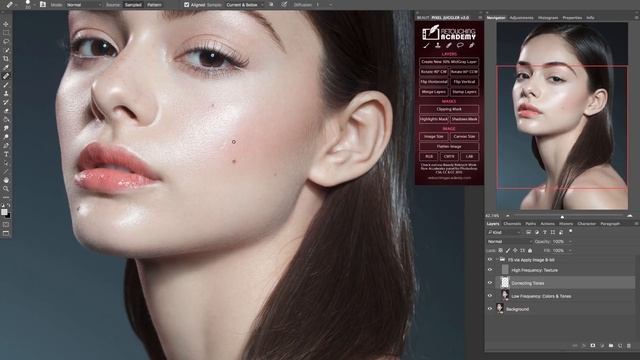This screenshot has width=640, height=360.
Task: Click the Navigator zoom percentage field
Action: [493, 216]
